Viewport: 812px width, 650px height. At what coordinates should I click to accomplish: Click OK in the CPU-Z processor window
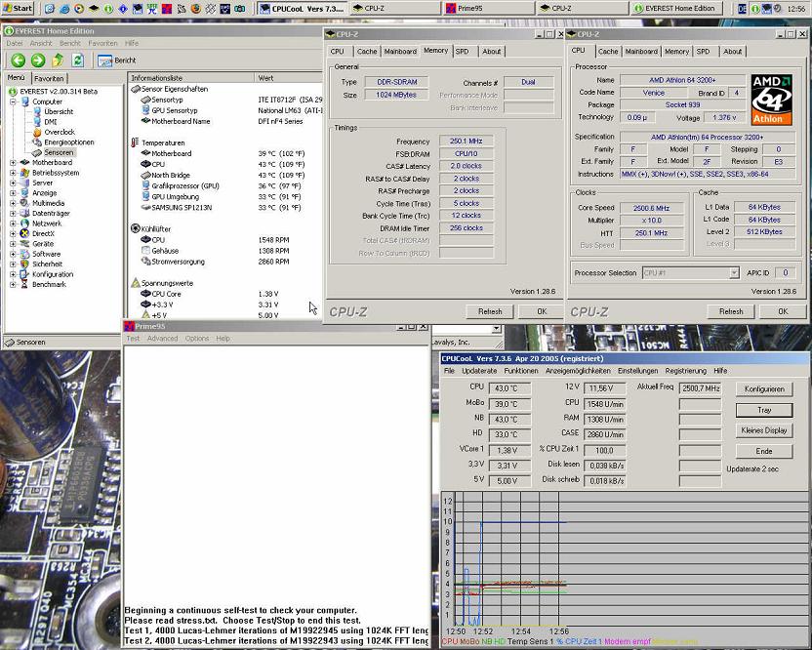[x=783, y=311]
